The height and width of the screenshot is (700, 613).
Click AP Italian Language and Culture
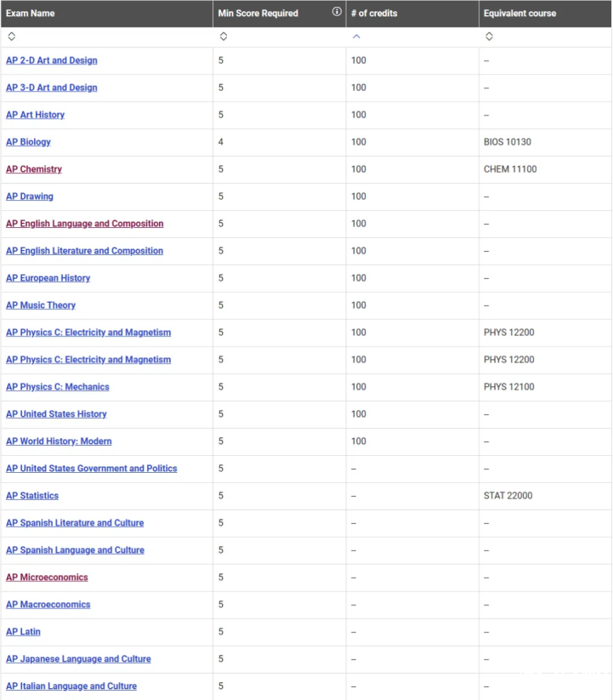[x=71, y=686]
